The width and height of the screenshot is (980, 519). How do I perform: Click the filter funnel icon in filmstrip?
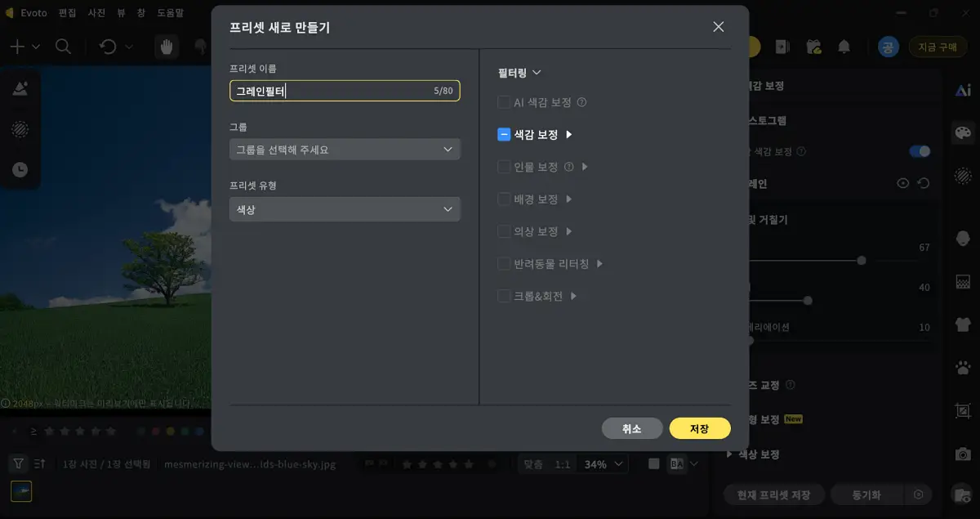(18, 463)
